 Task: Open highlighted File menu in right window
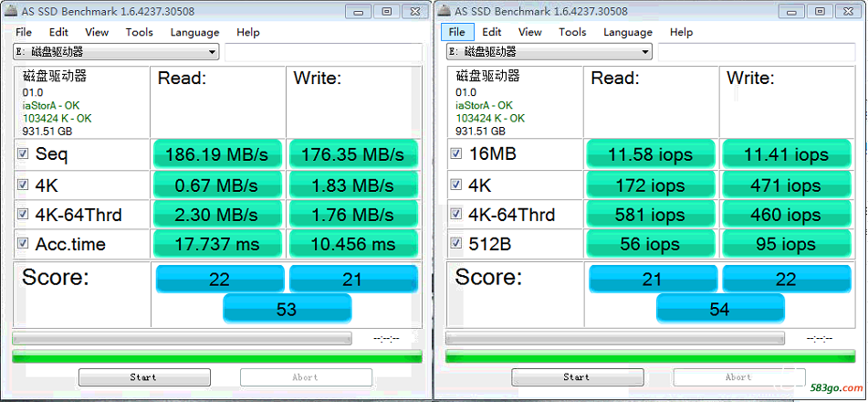tap(457, 32)
